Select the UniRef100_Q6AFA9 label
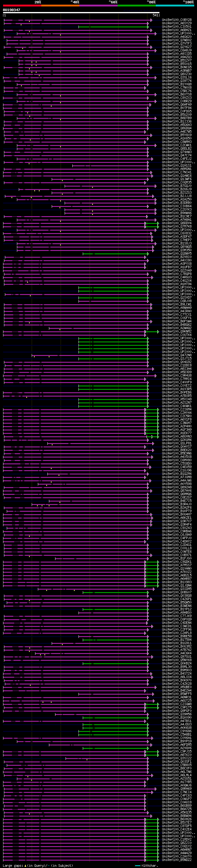The width and height of the screenshot is (197, 868). point(176,104)
